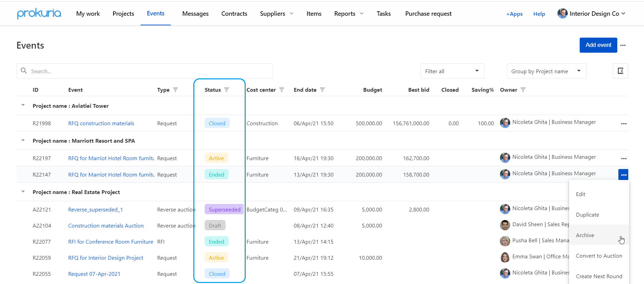
Task: Open more options beside Add event
Action: (623, 45)
